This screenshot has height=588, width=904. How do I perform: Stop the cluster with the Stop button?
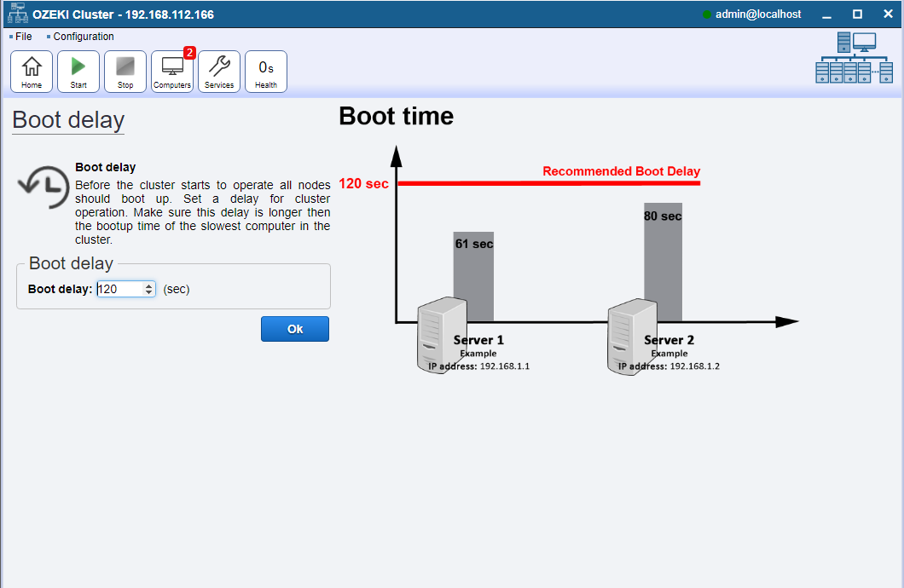click(125, 72)
